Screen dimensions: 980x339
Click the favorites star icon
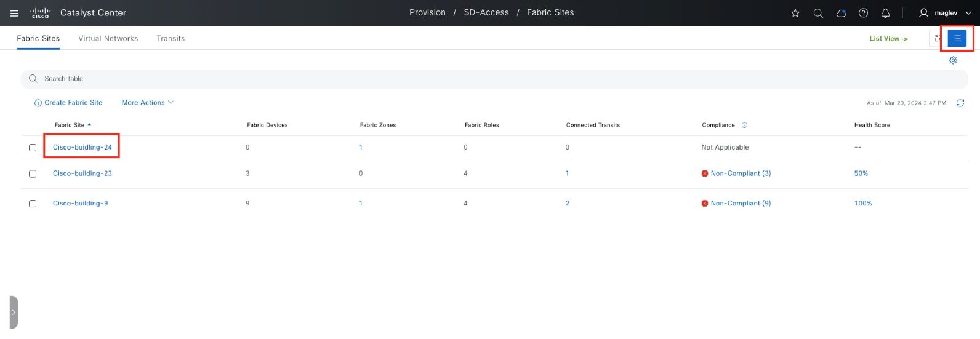[795, 13]
